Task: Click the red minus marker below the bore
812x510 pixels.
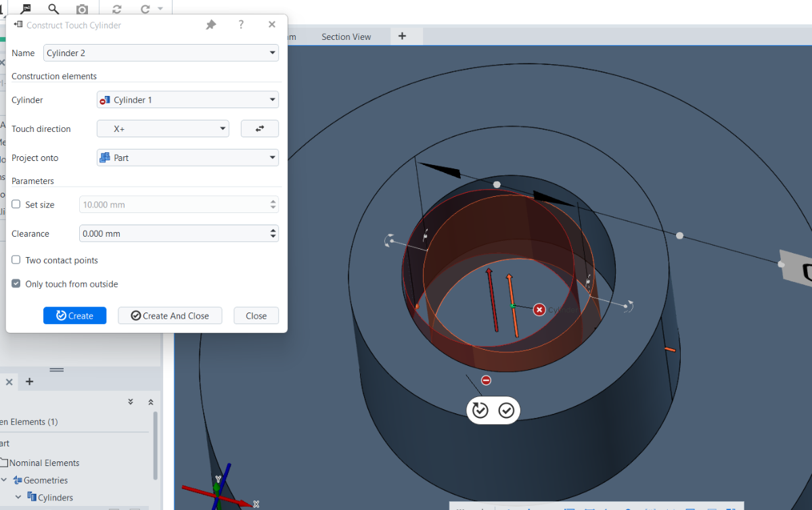Action: [486, 381]
